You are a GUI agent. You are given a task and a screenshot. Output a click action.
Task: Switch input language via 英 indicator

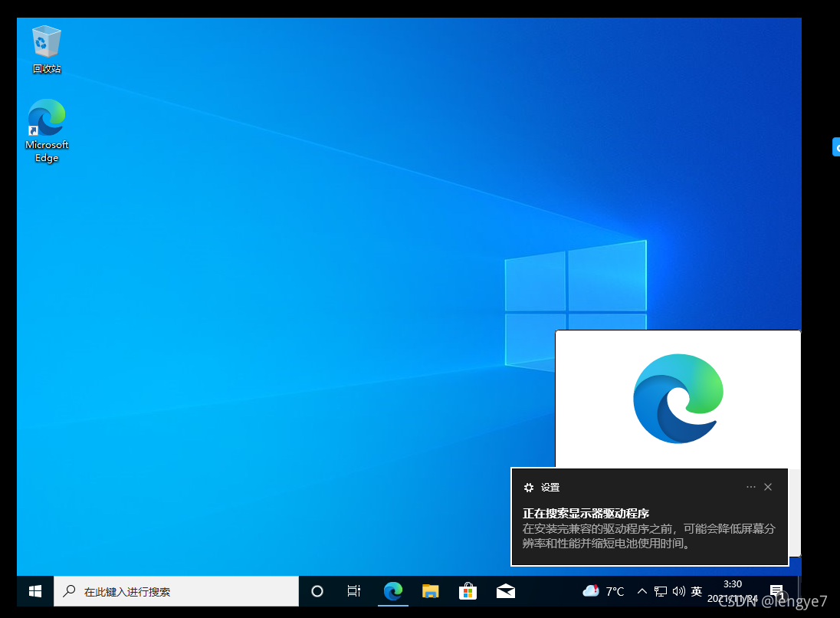pyautogui.click(x=697, y=591)
